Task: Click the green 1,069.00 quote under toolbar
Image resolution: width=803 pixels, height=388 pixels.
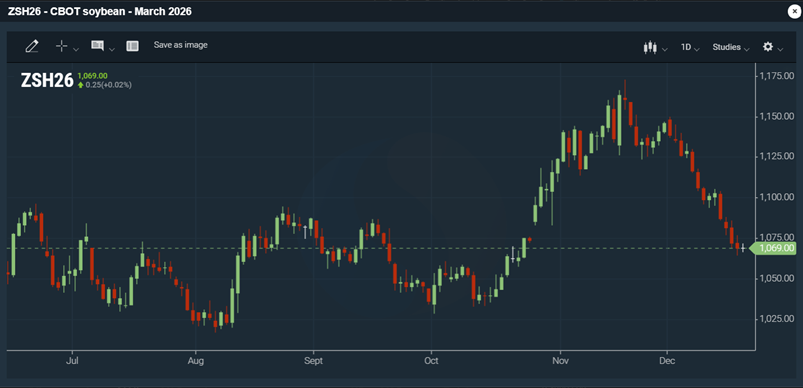Action: pos(92,76)
